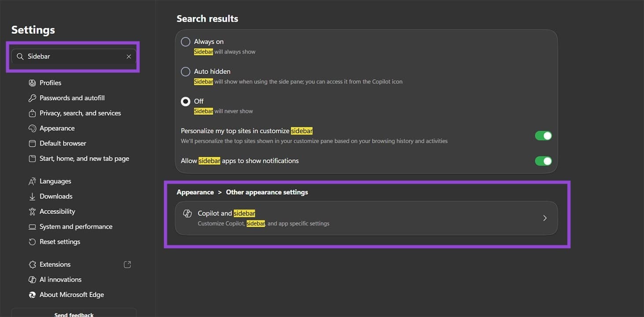Click "Allow sidebar apps to show notifications" label
644x317 pixels.
(x=240, y=161)
